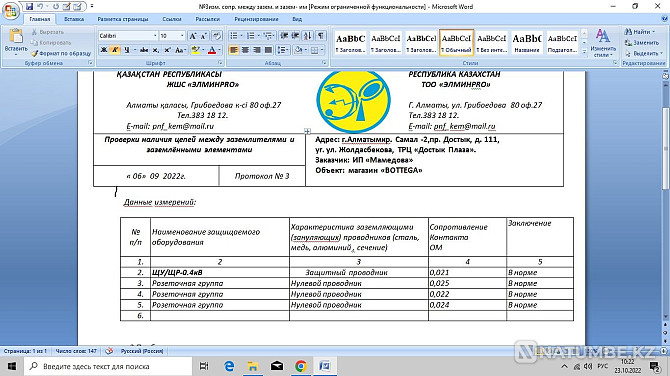Open Task View on the taskbar
This screenshot has height=376, width=670.
point(204,366)
